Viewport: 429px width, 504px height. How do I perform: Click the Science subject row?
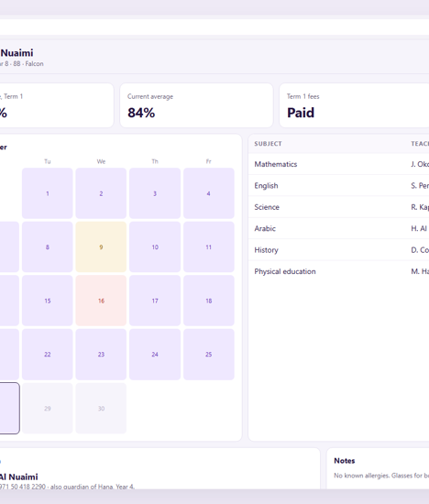[338, 207]
